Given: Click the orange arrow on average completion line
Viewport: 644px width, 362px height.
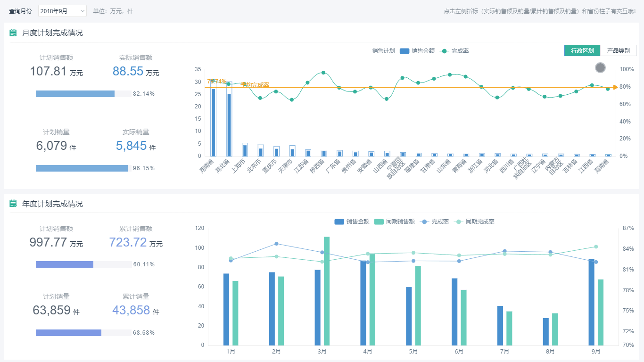Looking at the screenshot, I should pos(615,87).
